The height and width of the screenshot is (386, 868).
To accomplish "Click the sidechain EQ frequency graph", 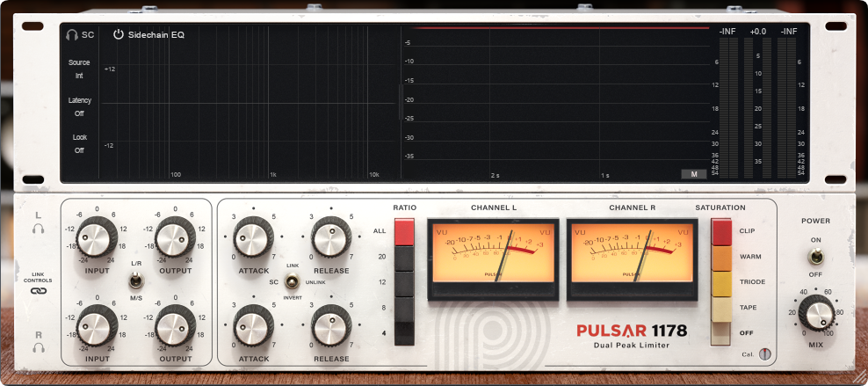I will tap(250, 103).
